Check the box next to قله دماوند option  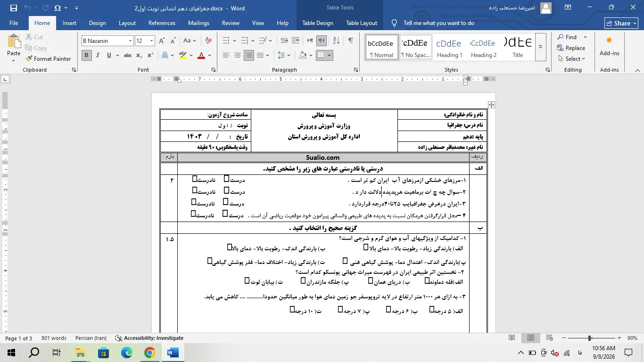click(x=427, y=281)
